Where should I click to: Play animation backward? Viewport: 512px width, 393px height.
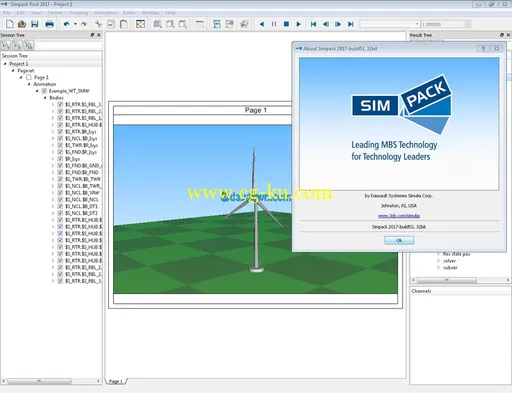262,24
